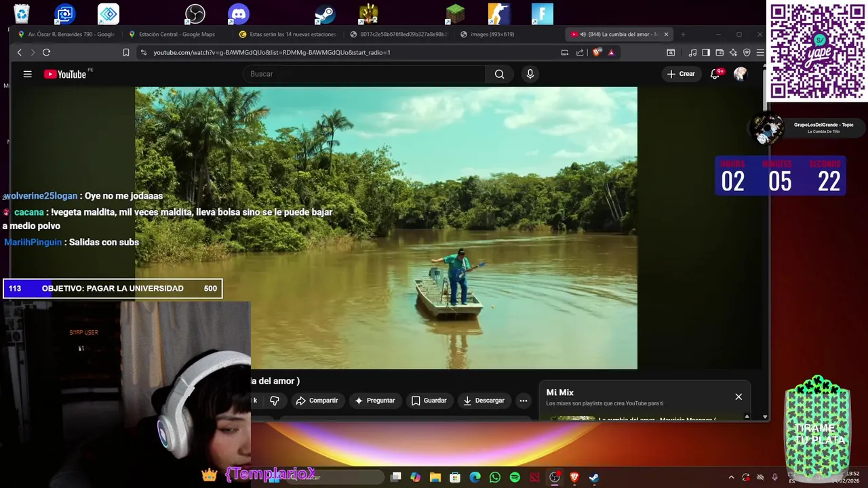This screenshot has height=488, width=868.
Task: Open Copilot from the taskbar
Action: 416,477
